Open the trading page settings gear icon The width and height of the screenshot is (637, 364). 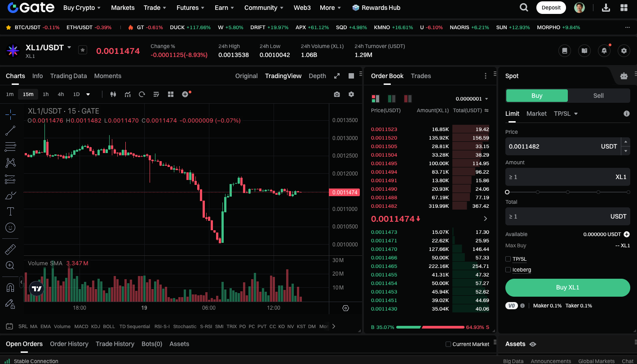click(624, 51)
